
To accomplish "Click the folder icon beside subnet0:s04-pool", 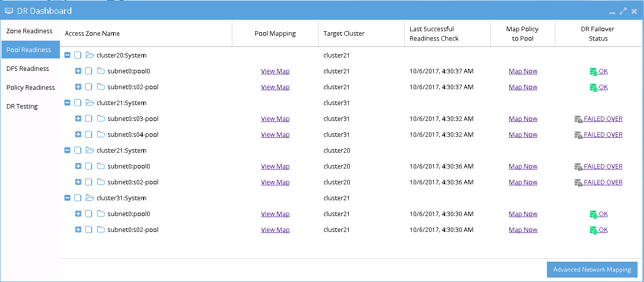I will pos(101,134).
